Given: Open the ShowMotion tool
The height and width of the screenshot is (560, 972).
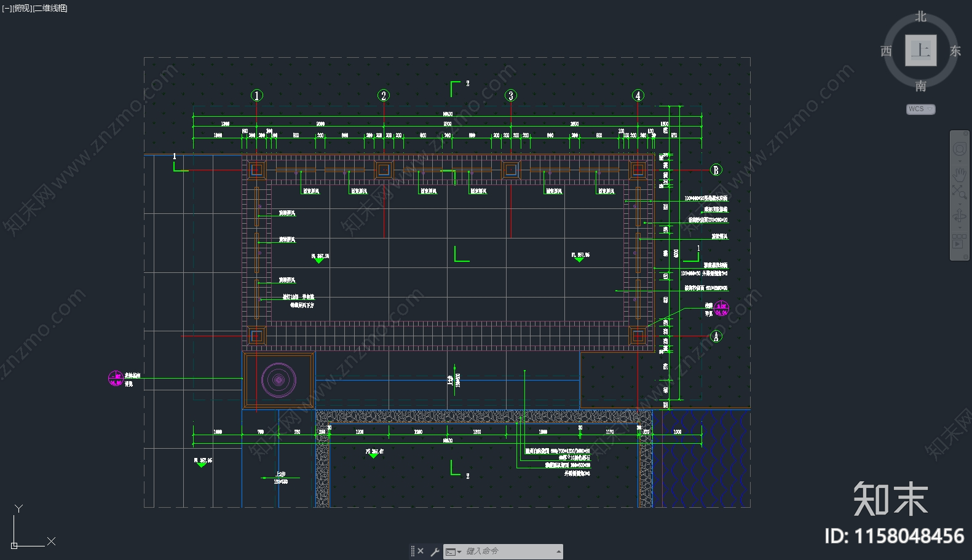Looking at the screenshot, I should [959, 242].
